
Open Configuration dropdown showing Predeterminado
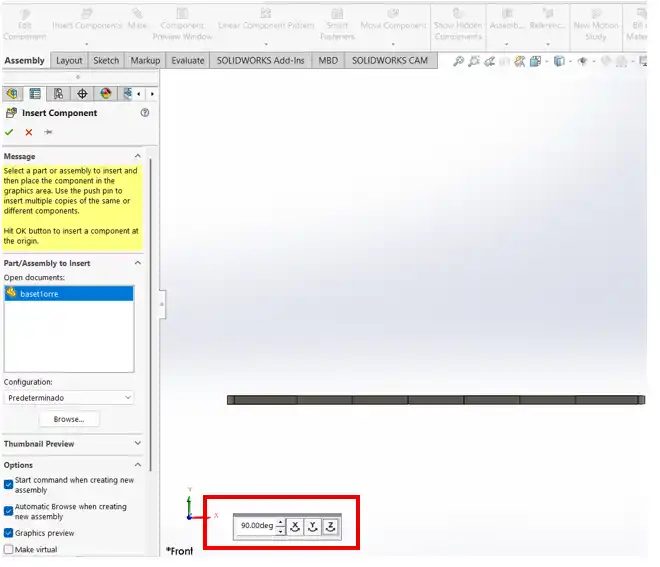point(69,398)
